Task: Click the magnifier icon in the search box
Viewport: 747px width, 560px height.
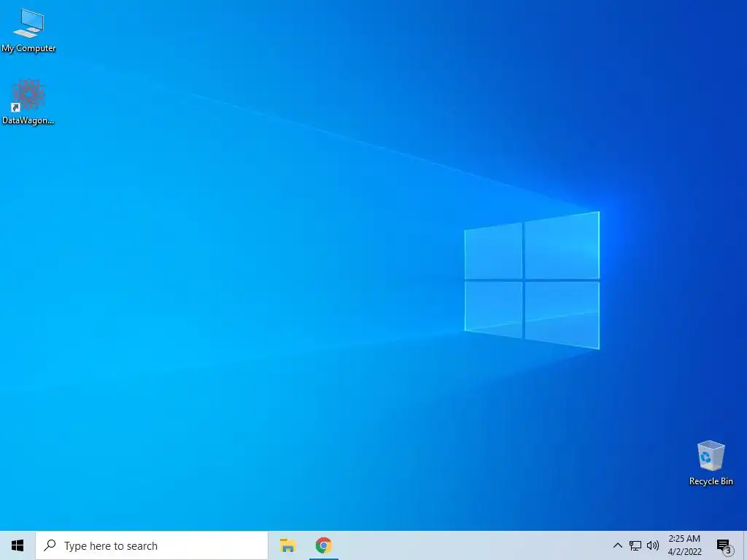Action: [x=50, y=545]
